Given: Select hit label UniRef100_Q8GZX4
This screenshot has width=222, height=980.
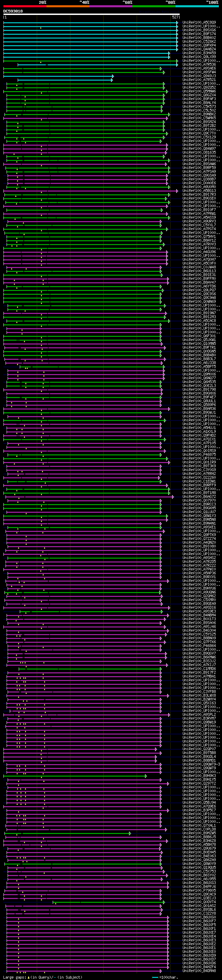Looking at the screenshot, I should (199, 95).
